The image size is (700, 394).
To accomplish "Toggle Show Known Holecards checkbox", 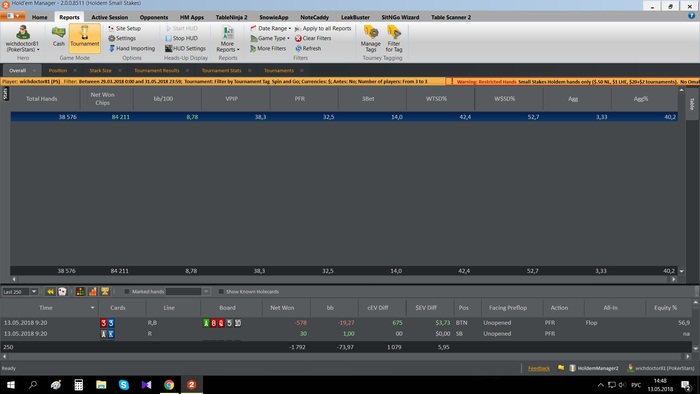I will click(221, 291).
